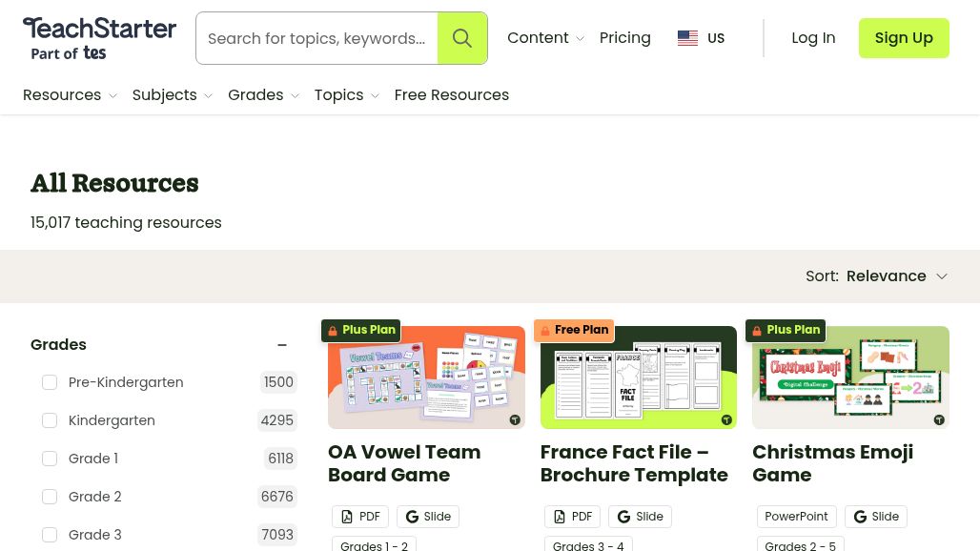Click Google Slide icon on Christmas Emoji Game card
Viewport: 980px width, 551px height.
pos(860,517)
